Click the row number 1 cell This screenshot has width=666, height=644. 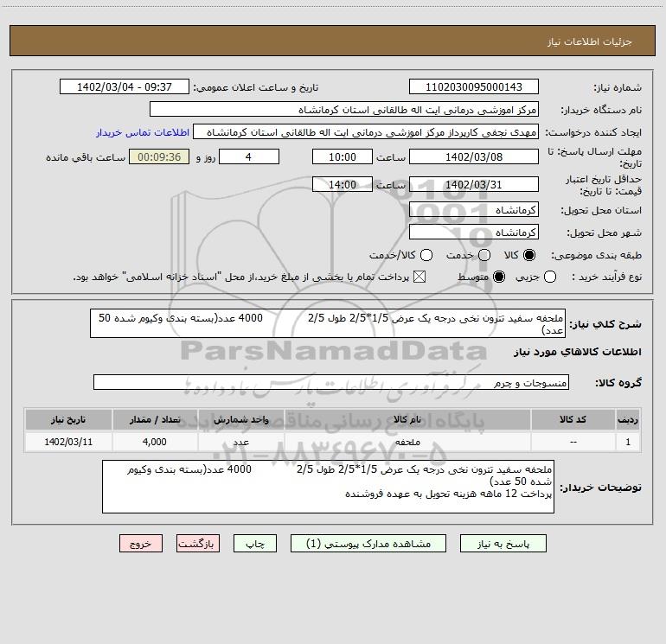[628, 442]
